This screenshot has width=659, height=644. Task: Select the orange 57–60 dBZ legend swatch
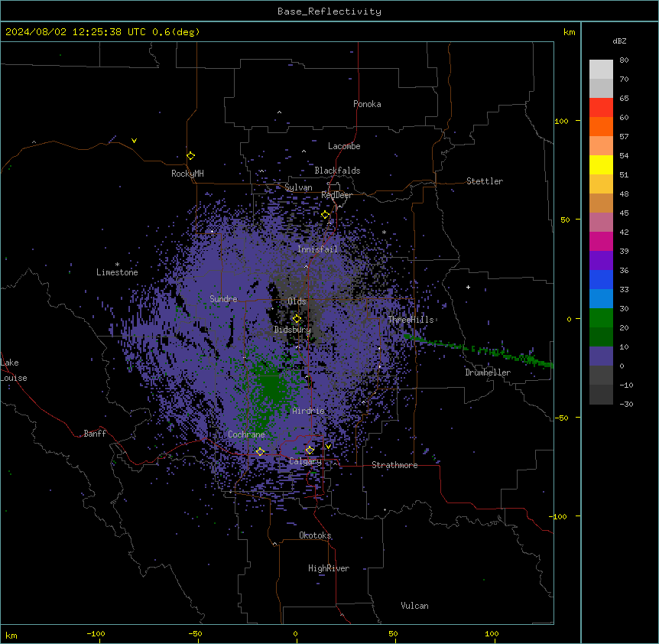pyautogui.click(x=601, y=126)
